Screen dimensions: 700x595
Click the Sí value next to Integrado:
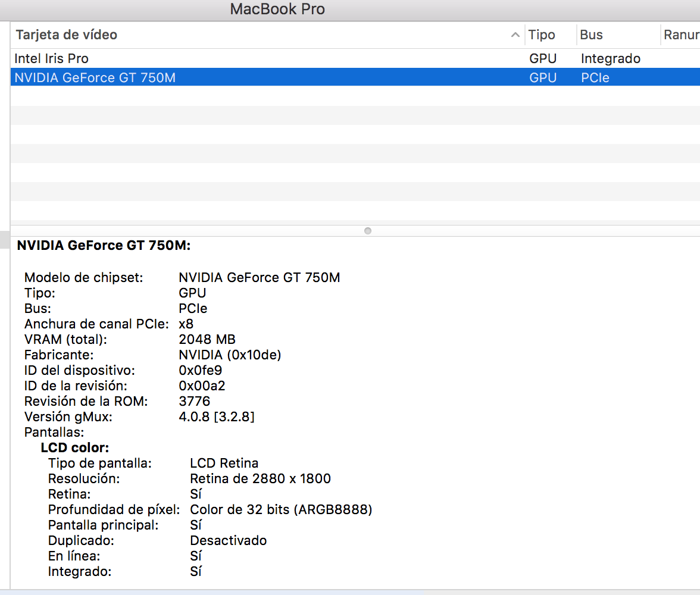196,571
